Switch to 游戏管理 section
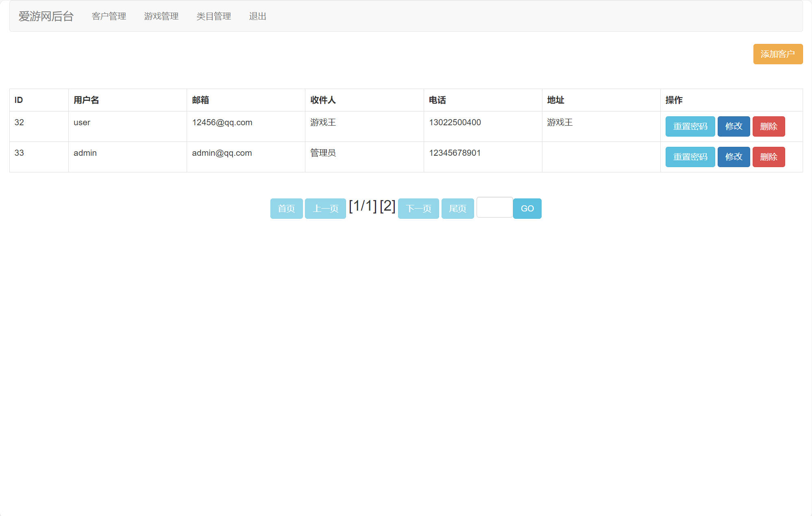This screenshot has height=516, width=812. tap(161, 16)
